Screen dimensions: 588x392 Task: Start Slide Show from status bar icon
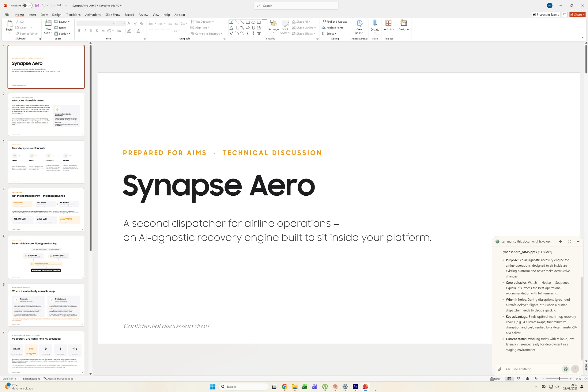pyautogui.click(x=537, y=379)
